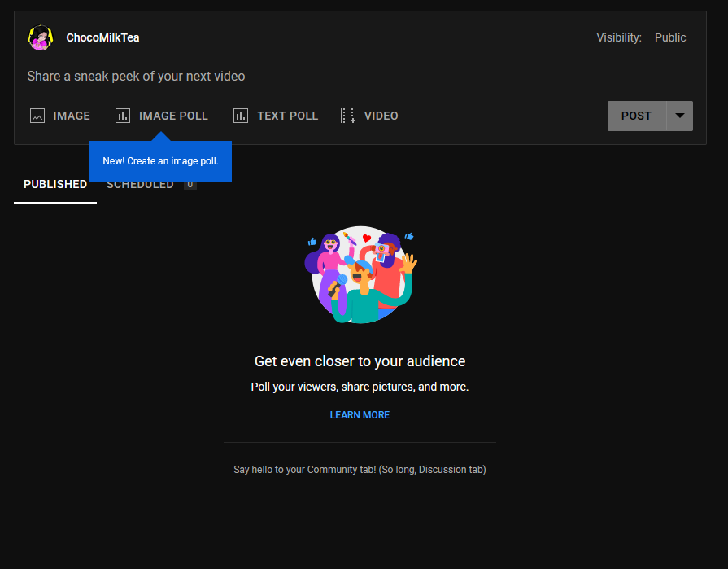Open the LEARN MORE link
The height and width of the screenshot is (569, 728).
pos(360,415)
